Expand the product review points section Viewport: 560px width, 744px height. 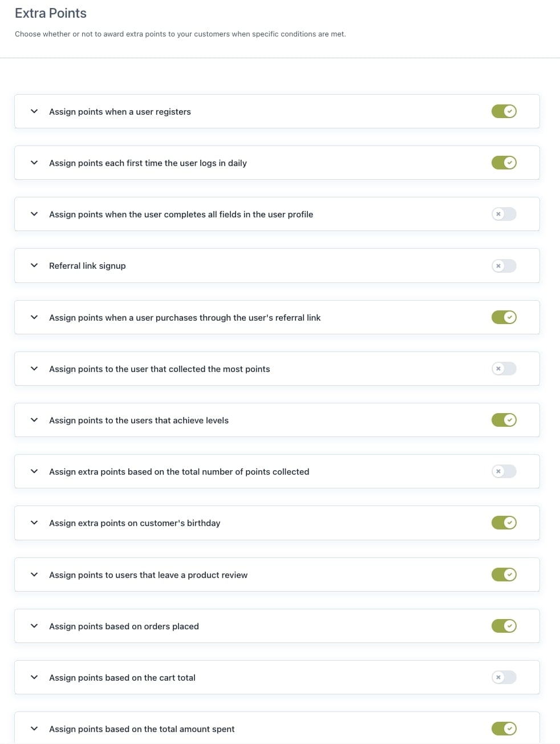(x=34, y=575)
